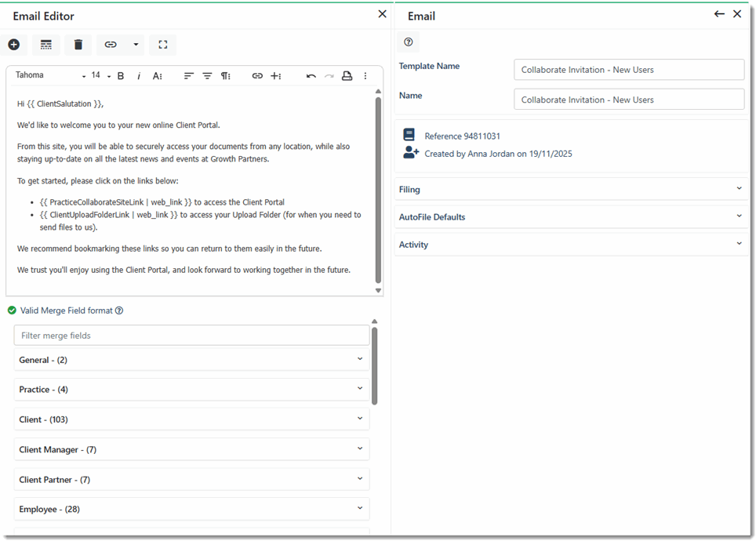Screen dimensions: 756x541
Task: Expand the AutoFile Defaults section
Action: coord(572,217)
